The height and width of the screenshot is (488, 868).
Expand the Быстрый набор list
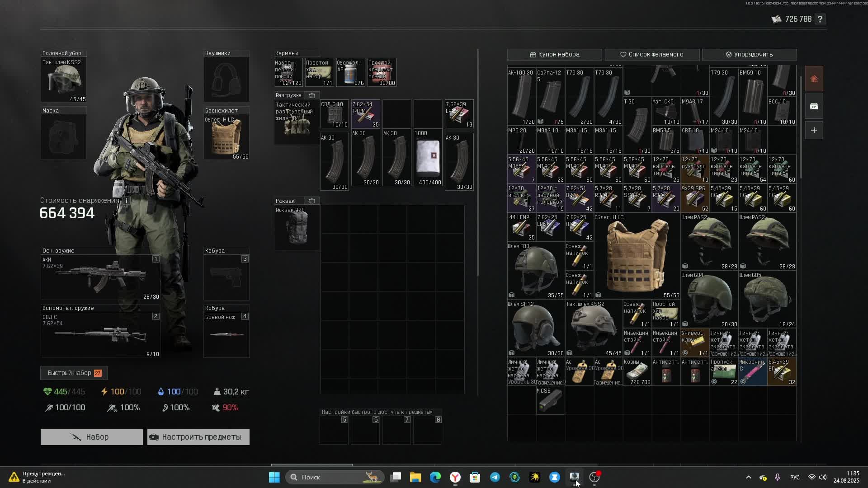[x=74, y=373]
